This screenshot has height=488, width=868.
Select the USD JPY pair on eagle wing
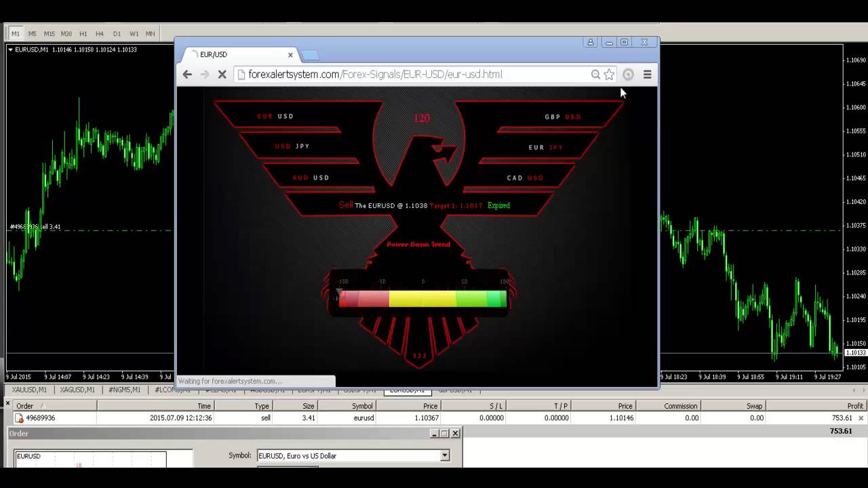[292, 146]
